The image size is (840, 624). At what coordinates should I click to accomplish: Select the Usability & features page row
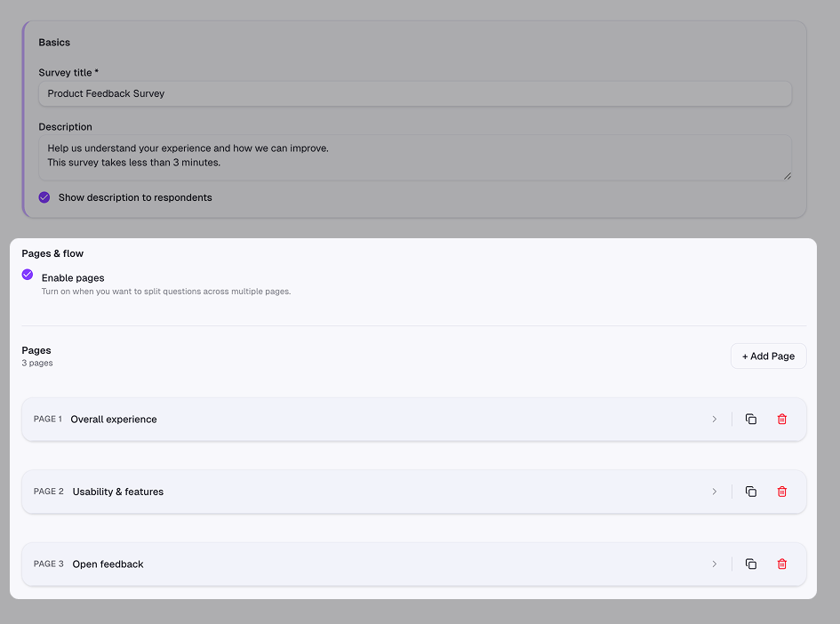(x=356, y=492)
